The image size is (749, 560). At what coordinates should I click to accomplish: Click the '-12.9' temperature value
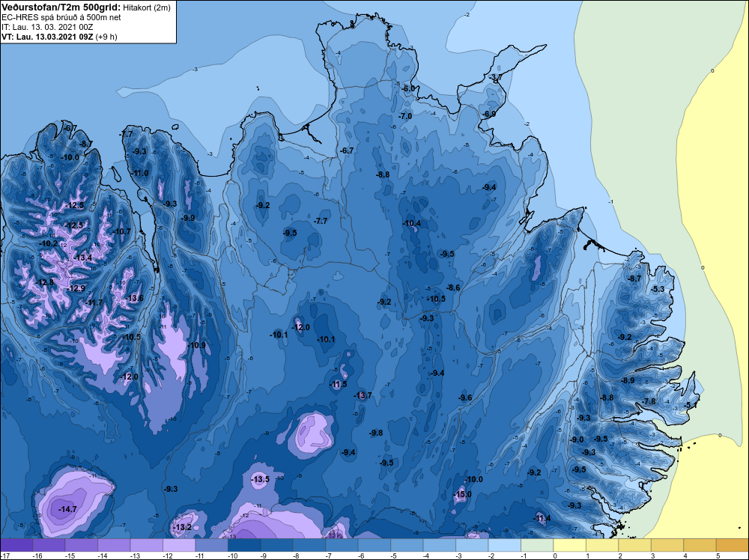pos(76,288)
